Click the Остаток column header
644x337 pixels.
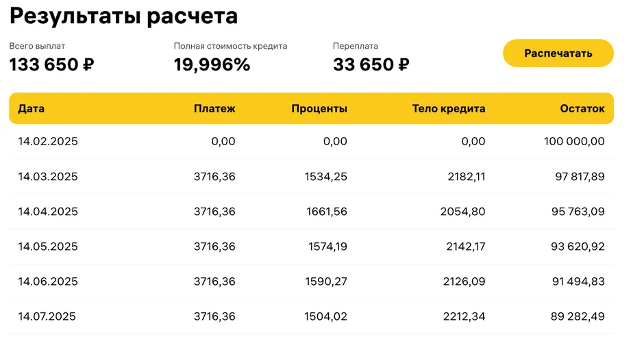pos(582,108)
